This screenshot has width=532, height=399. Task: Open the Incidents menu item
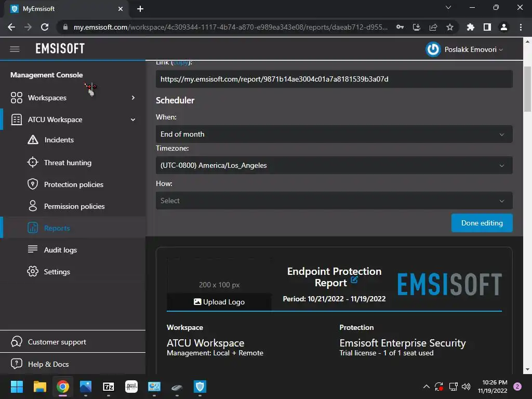(x=59, y=140)
